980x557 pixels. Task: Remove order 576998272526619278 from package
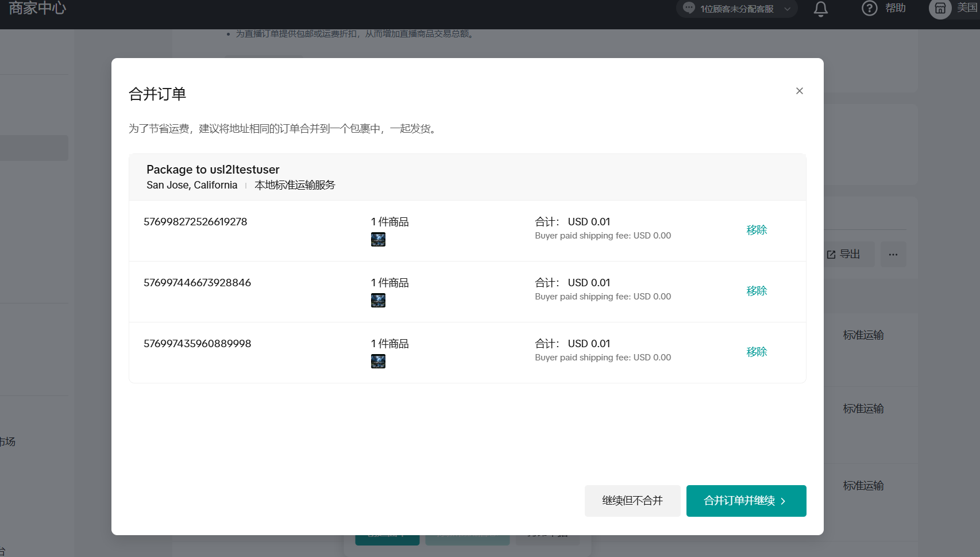(x=757, y=230)
